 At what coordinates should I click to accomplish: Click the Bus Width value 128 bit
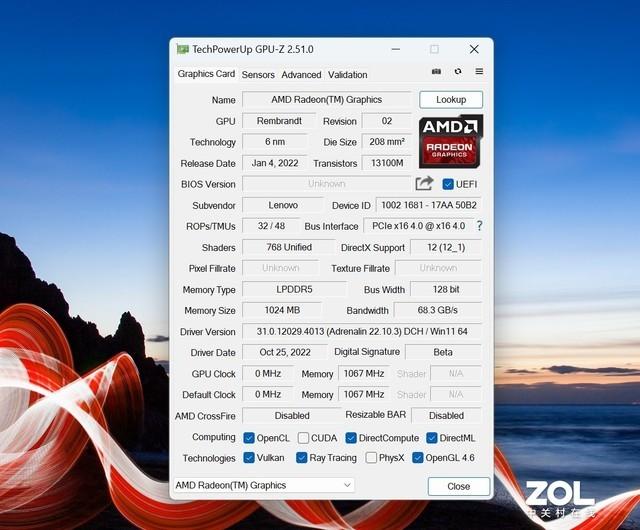446,289
